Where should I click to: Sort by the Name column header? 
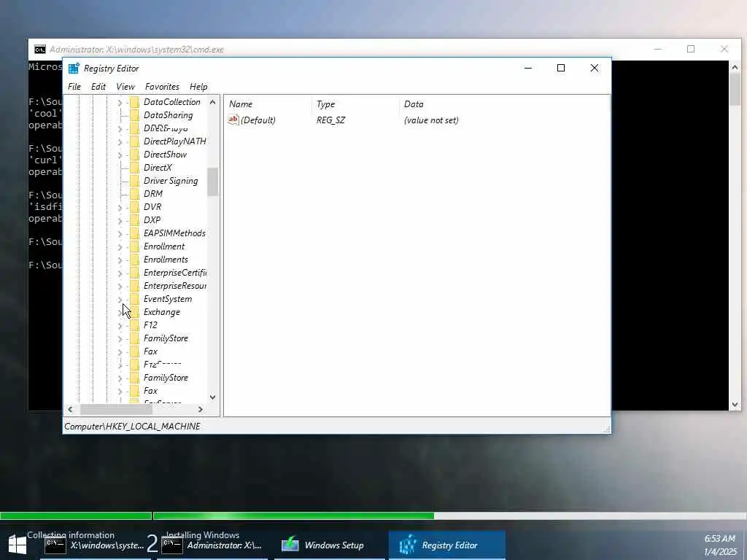pyautogui.click(x=268, y=104)
